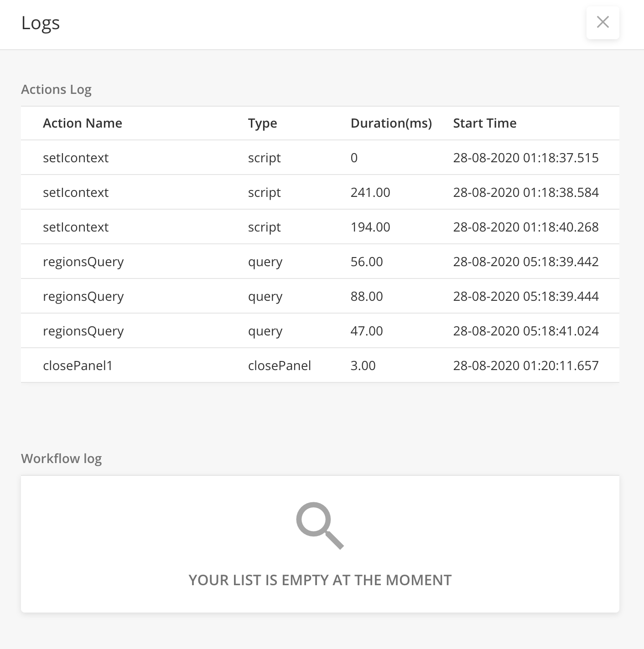Click the closePanel type cell
This screenshot has height=649, width=644.
coord(279,366)
